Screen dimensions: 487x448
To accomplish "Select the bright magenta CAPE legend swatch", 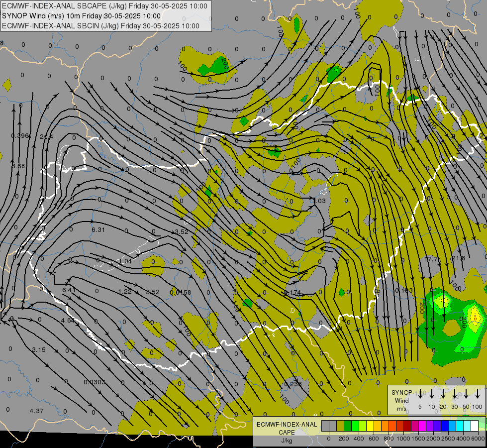I will point(422,426).
